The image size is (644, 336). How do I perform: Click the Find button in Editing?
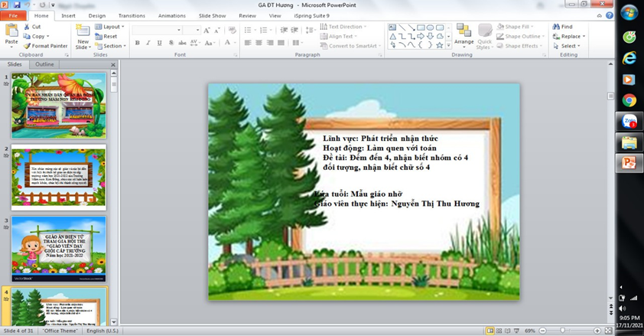(x=562, y=27)
